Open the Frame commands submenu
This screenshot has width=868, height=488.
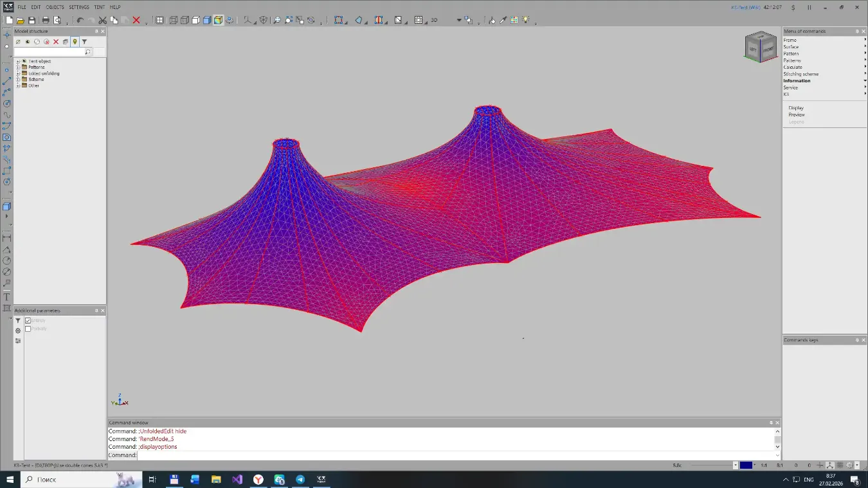click(x=825, y=40)
